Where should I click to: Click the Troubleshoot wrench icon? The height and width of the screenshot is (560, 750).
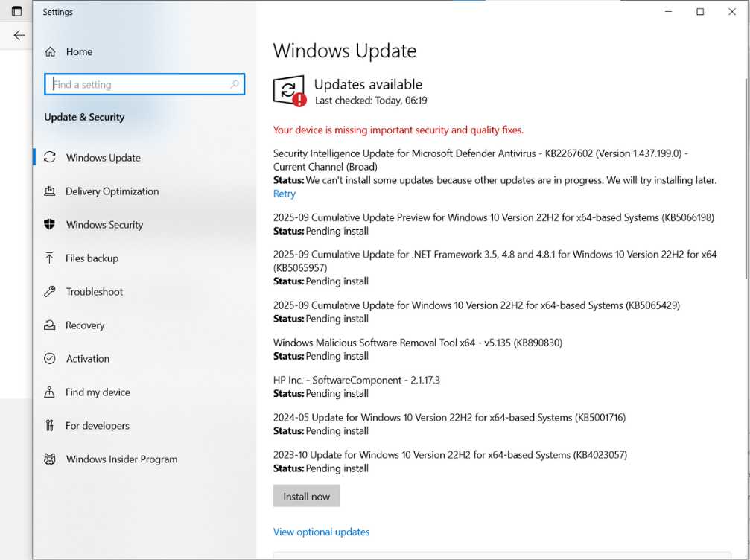(50, 292)
